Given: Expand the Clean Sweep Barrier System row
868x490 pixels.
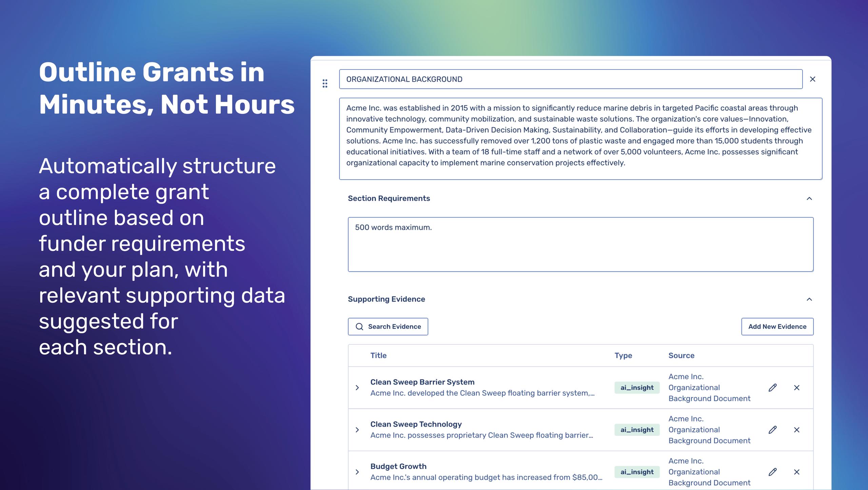Looking at the screenshot, I should (x=357, y=388).
